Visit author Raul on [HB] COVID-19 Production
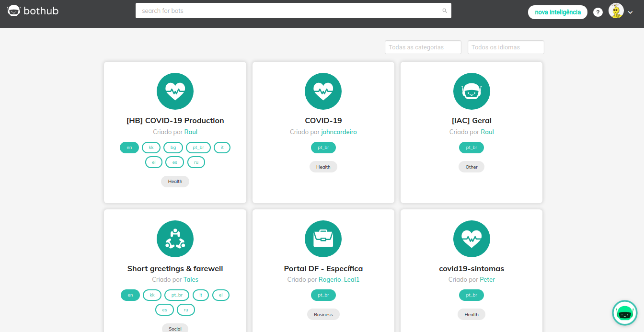The image size is (644, 332). tap(191, 132)
